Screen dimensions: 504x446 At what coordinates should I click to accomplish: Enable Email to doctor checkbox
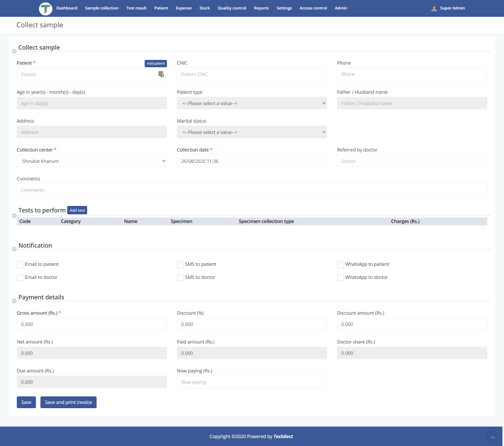20,278
